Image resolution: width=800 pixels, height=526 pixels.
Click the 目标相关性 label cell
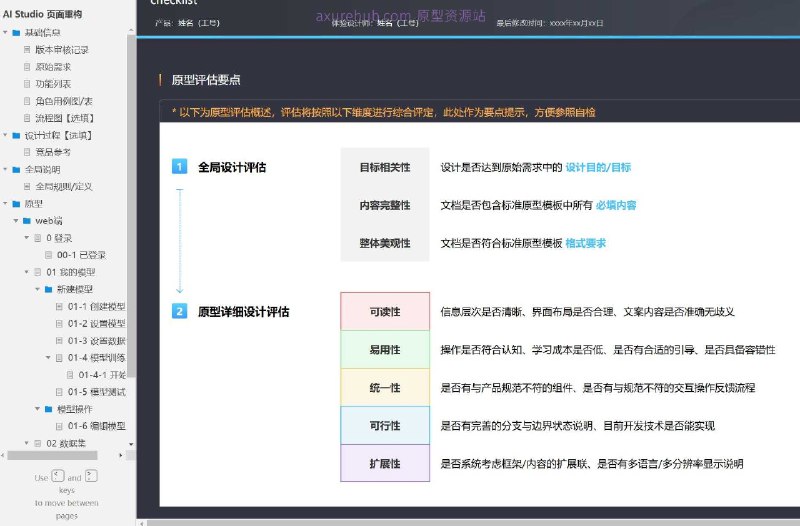click(385, 167)
